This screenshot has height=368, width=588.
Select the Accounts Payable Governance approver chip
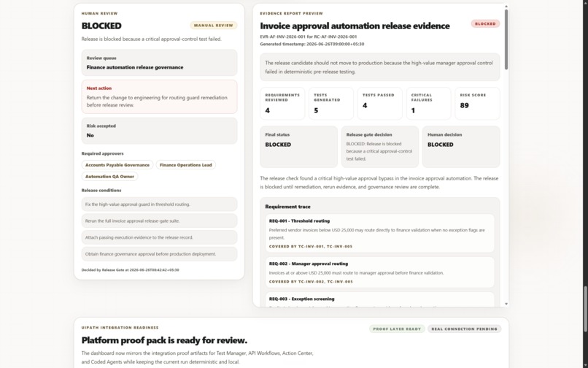click(117, 165)
